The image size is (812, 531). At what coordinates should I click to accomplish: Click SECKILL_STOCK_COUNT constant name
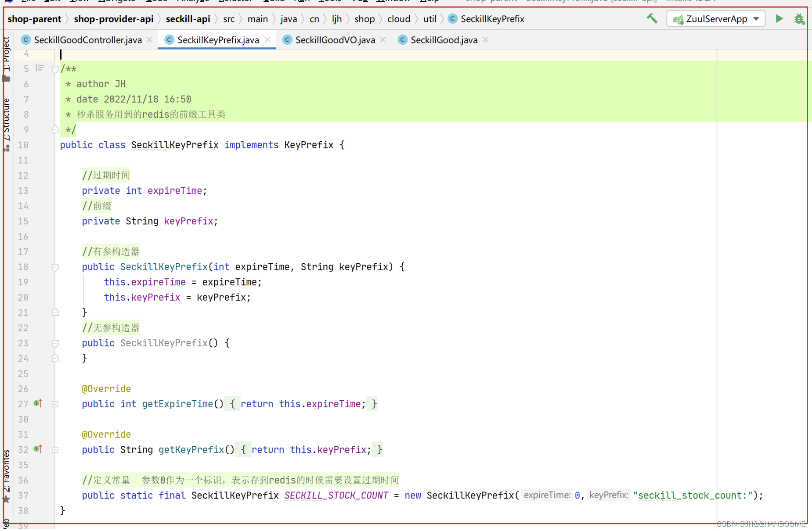coord(336,495)
